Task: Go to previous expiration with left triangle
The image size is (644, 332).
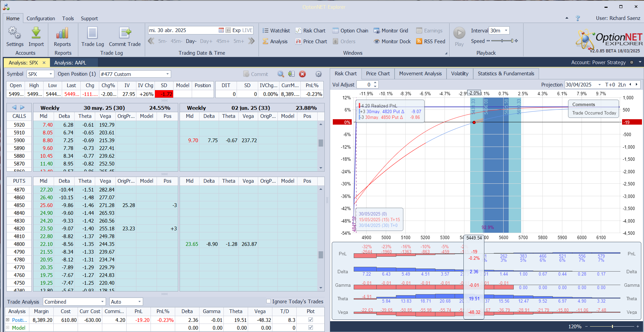Action: pyautogui.click(x=14, y=107)
